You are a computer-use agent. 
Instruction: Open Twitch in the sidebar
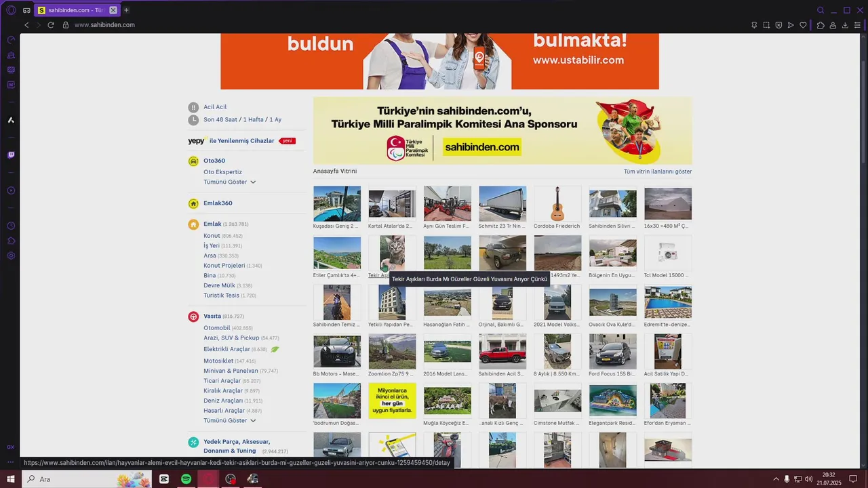point(11,155)
